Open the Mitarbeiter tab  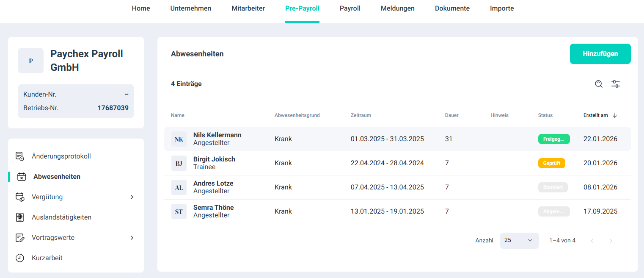(248, 8)
